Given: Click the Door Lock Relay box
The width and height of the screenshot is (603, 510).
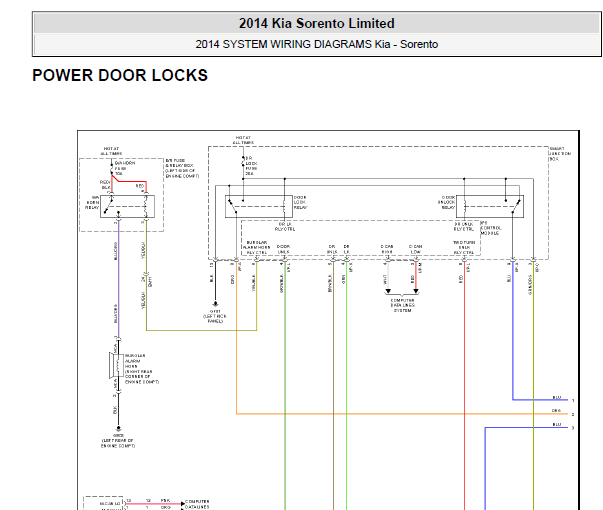Looking at the screenshot, I should (x=259, y=207).
